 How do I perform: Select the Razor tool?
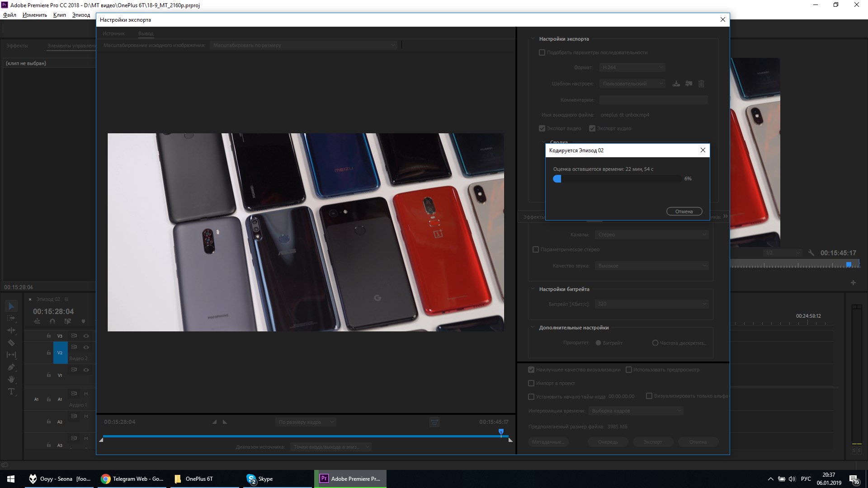[11, 343]
